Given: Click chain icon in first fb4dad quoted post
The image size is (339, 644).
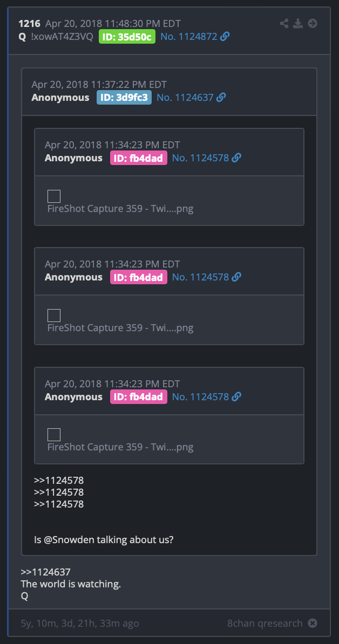Looking at the screenshot, I should (x=236, y=157).
